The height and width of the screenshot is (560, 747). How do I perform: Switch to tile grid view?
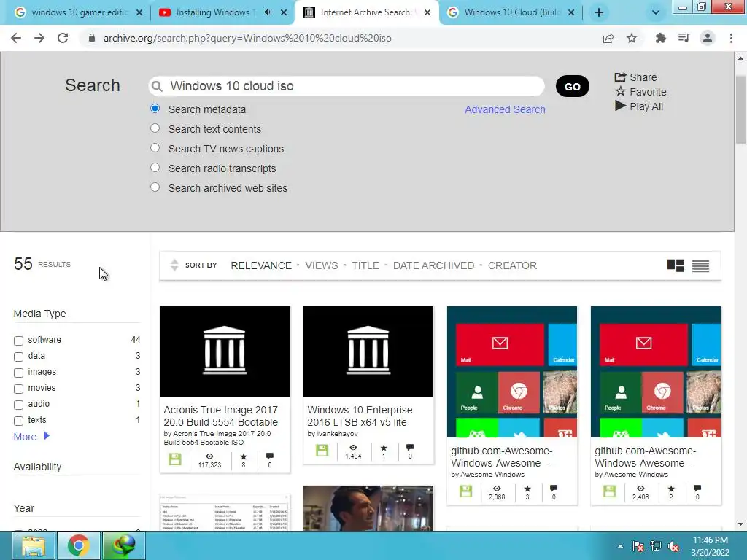pos(676,265)
